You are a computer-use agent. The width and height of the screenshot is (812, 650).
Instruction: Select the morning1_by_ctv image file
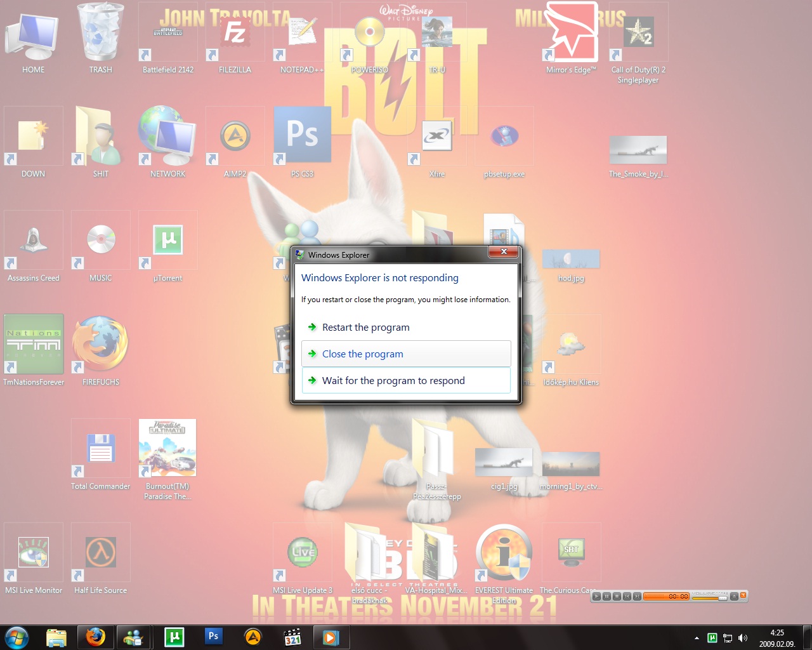[x=571, y=471]
